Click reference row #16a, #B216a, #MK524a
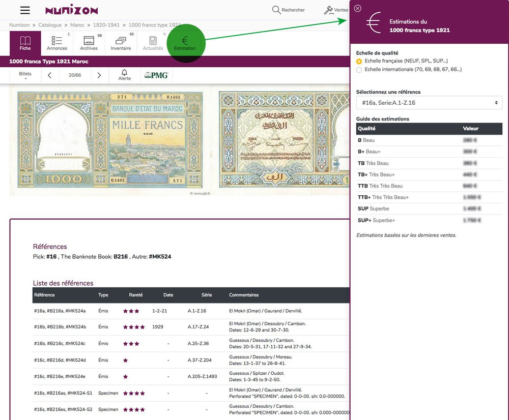 (x=191, y=311)
